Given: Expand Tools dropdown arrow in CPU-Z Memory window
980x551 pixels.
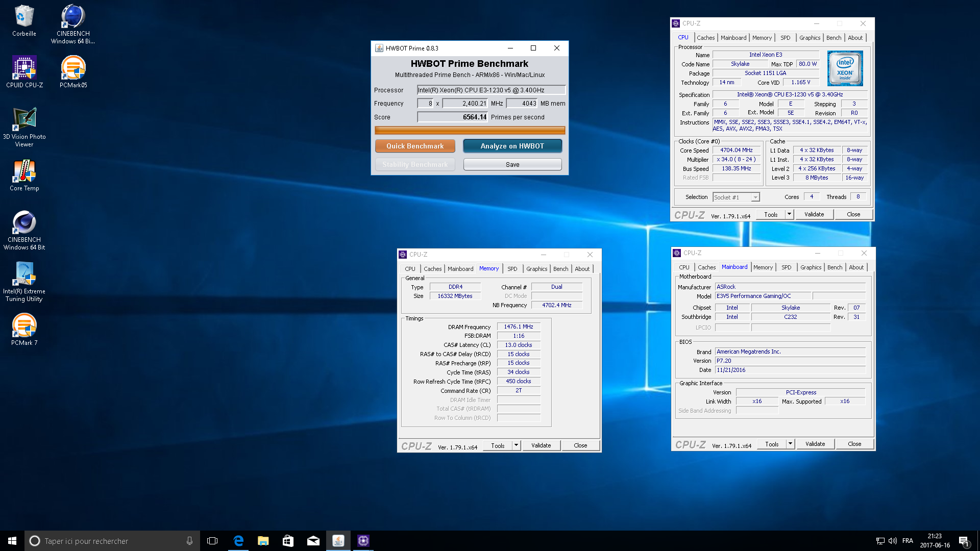Looking at the screenshot, I should [516, 445].
